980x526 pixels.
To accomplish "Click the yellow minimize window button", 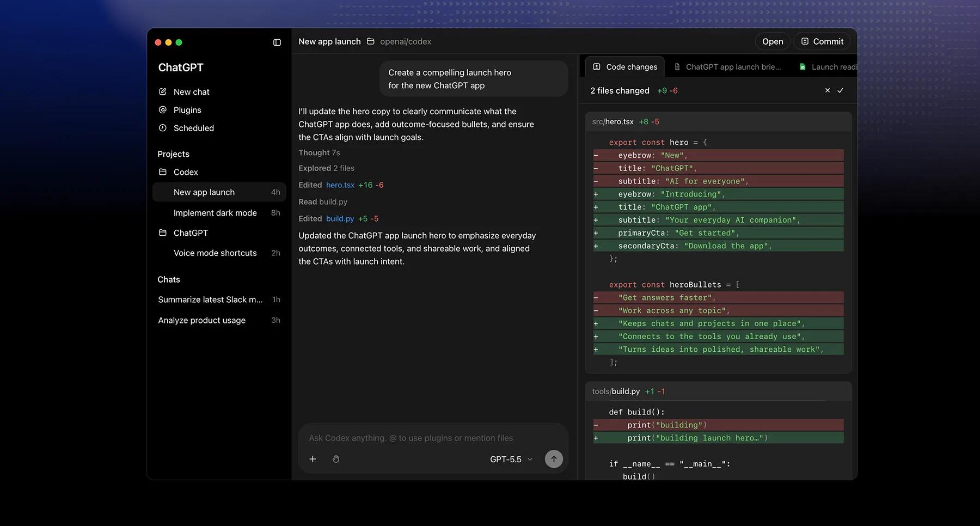I will (168, 42).
